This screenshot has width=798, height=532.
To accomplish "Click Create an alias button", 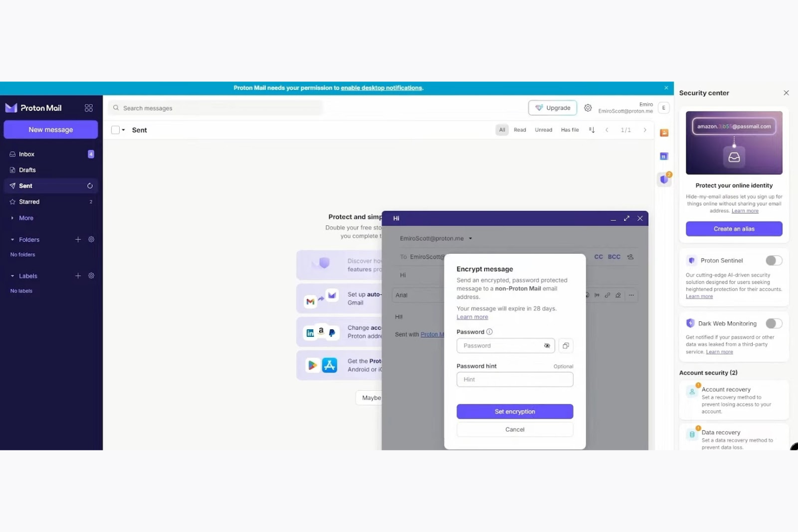I will (x=734, y=229).
